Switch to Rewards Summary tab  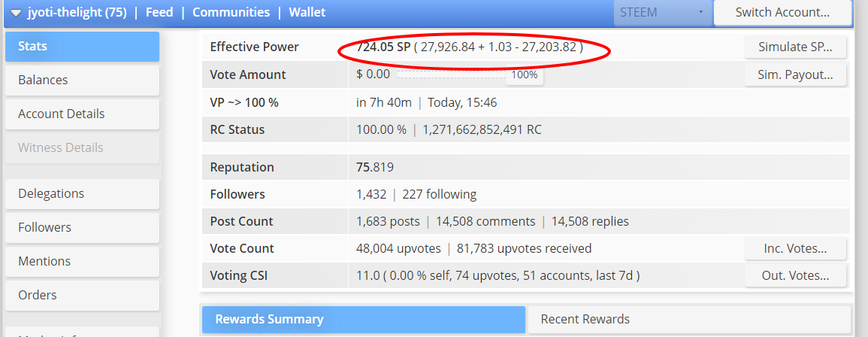[x=363, y=320]
